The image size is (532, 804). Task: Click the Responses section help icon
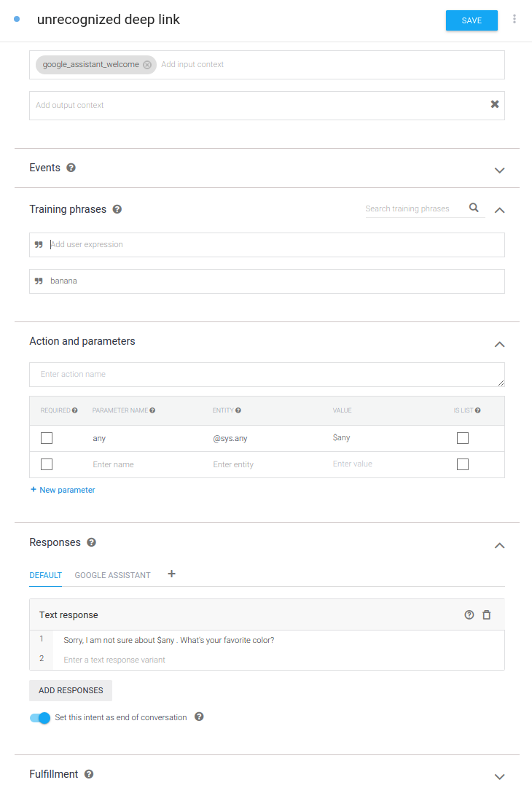[91, 542]
